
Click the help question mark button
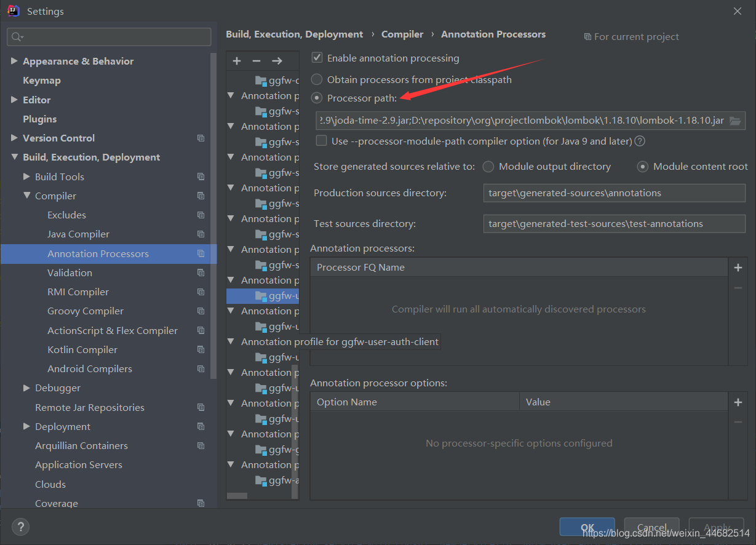20,527
